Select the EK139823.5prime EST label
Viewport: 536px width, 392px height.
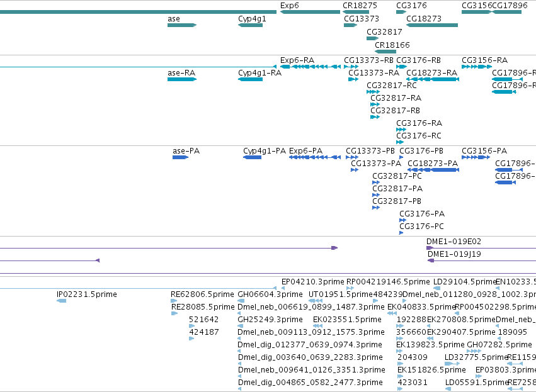coord(430,345)
